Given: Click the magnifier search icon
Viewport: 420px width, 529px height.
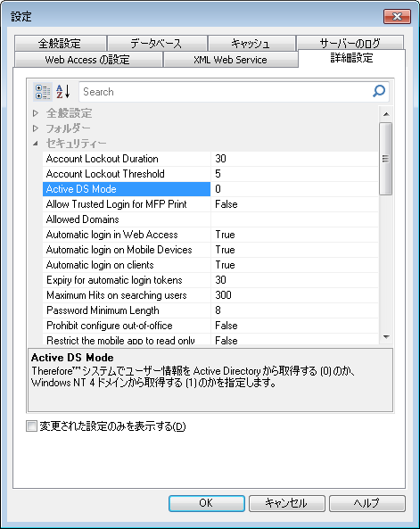Looking at the screenshot, I should (379, 91).
